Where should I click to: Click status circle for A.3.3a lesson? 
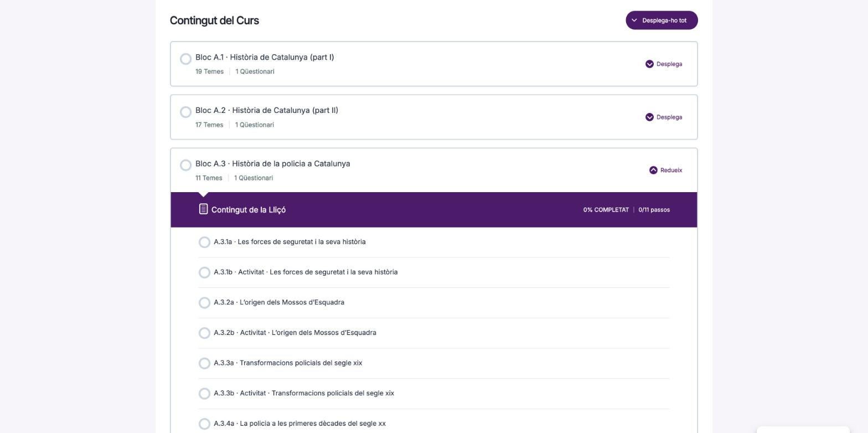(x=204, y=363)
